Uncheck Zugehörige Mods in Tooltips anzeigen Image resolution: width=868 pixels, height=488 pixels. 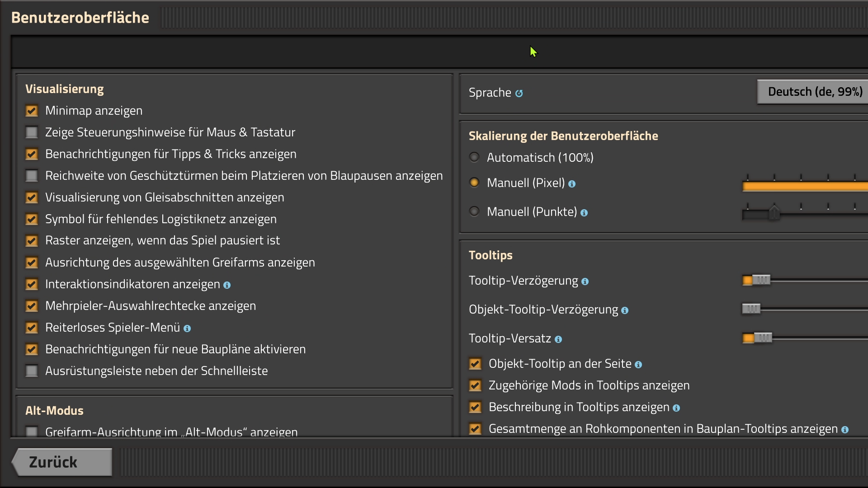pos(475,385)
